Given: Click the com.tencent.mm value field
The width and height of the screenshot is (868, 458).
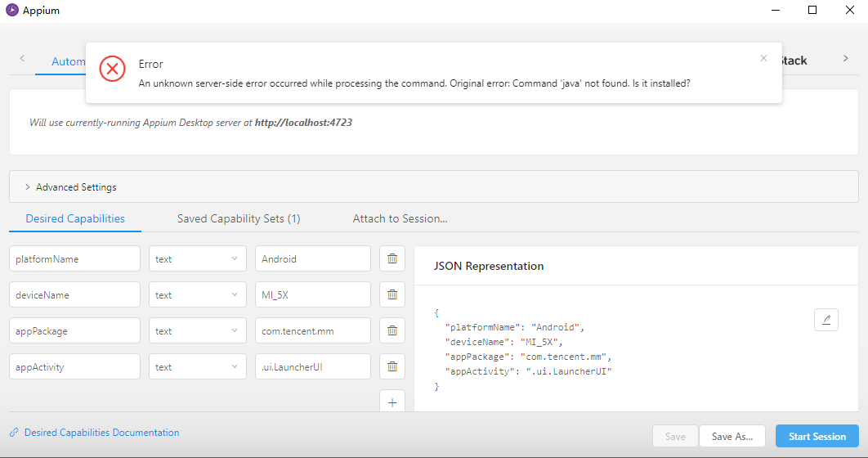Looking at the screenshot, I should 313,330.
